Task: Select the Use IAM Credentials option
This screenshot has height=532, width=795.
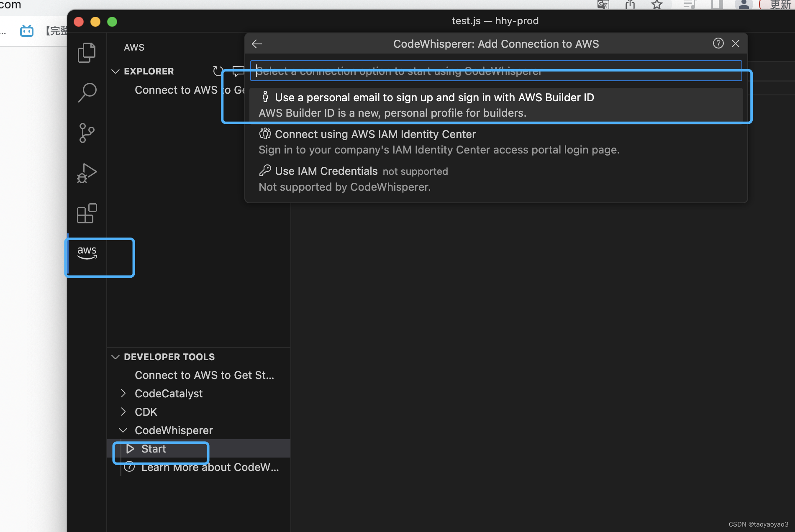Action: [496, 179]
